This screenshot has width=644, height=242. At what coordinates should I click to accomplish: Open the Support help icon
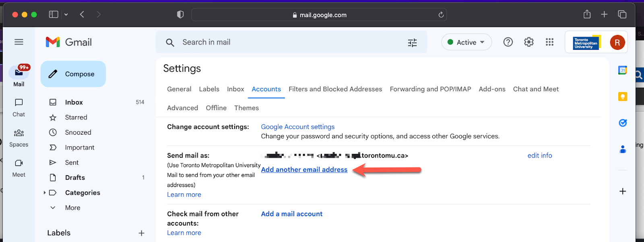click(508, 42)
